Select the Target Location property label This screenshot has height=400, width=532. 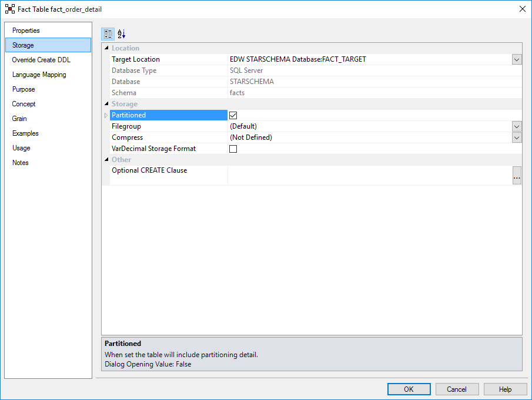click(x=136, y=59)
